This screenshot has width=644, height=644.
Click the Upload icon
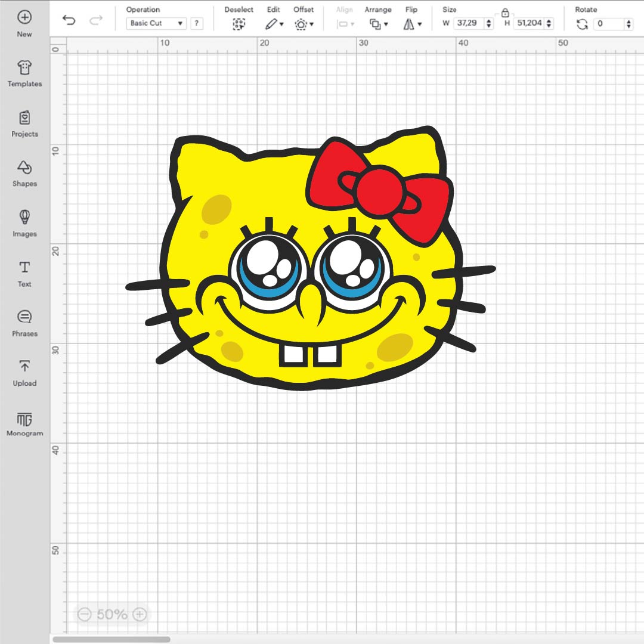click(24, 366)
